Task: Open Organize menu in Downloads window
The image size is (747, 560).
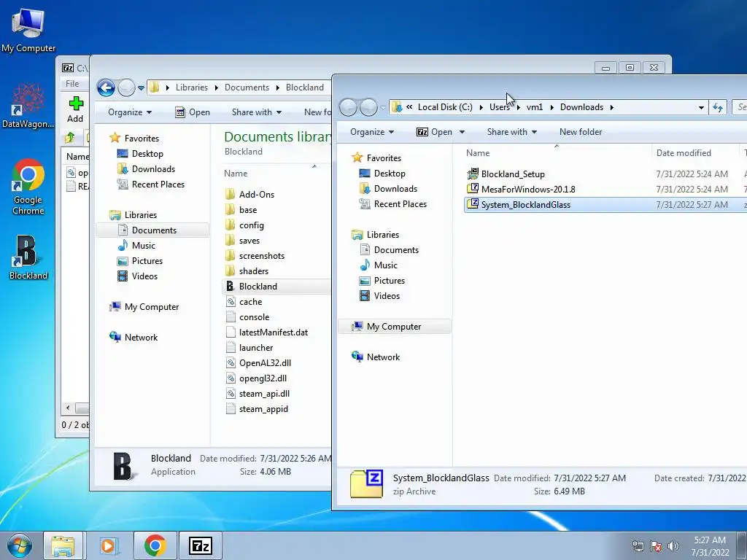Action: click(x=372, y=132)
